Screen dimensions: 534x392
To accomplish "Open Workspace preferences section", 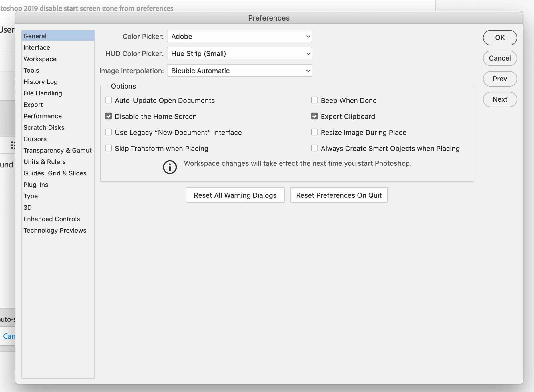I will click(58, 59).
